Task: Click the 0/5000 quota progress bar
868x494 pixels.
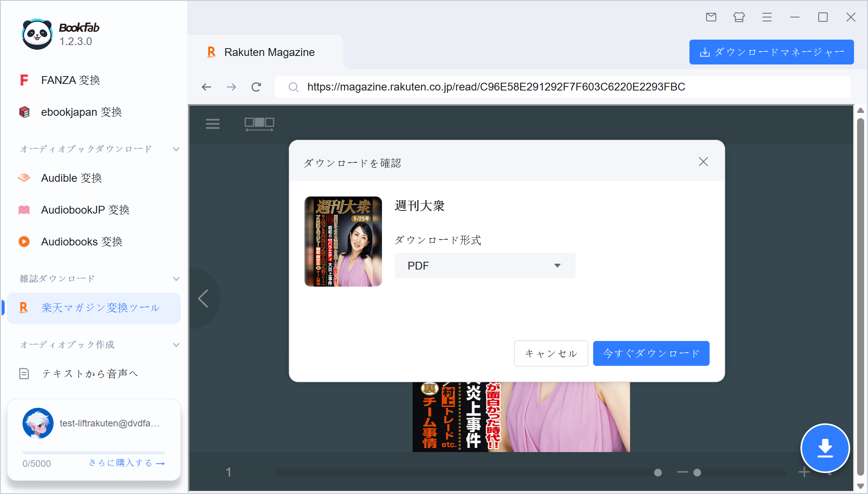Action: [94, 453]
